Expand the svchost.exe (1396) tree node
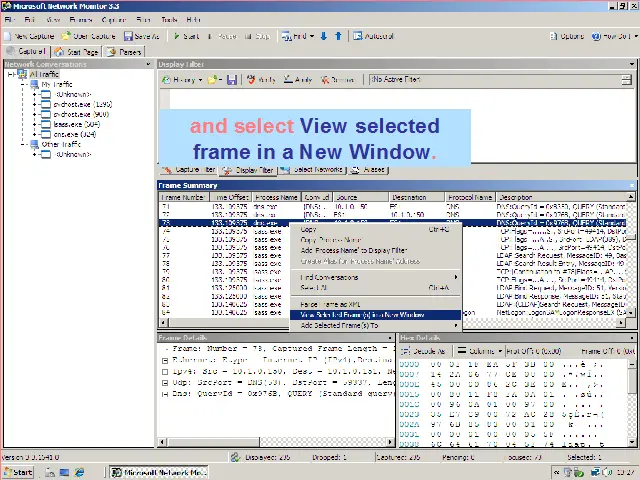Image resolution: width=640 pixels, height=480 pixels. (35, 104)
